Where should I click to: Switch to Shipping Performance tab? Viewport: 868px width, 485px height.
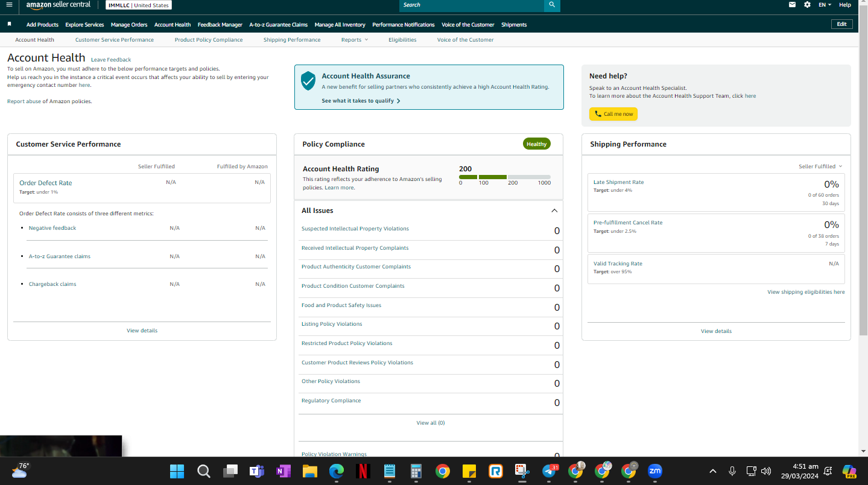(292, 40)
